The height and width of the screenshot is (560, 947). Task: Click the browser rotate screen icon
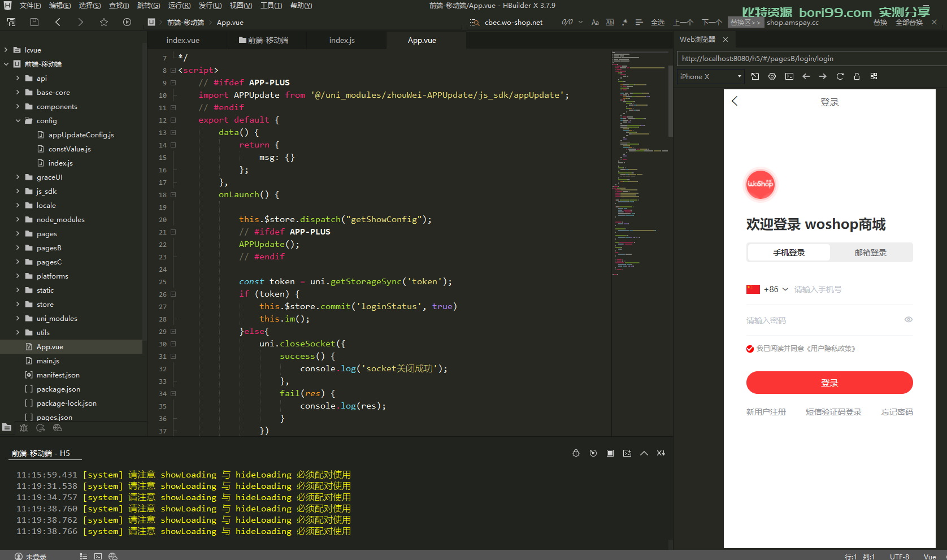(x=755, y=76)
